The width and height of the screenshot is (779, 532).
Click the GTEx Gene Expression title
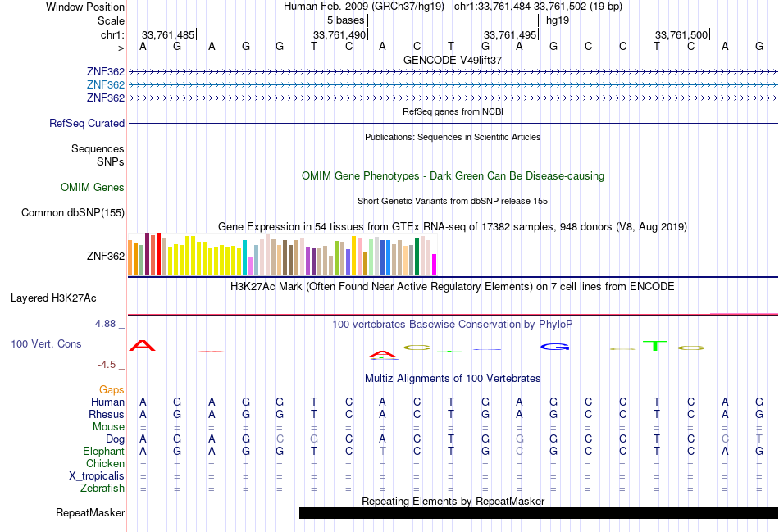pyautogui.click(x=453, y=227)
